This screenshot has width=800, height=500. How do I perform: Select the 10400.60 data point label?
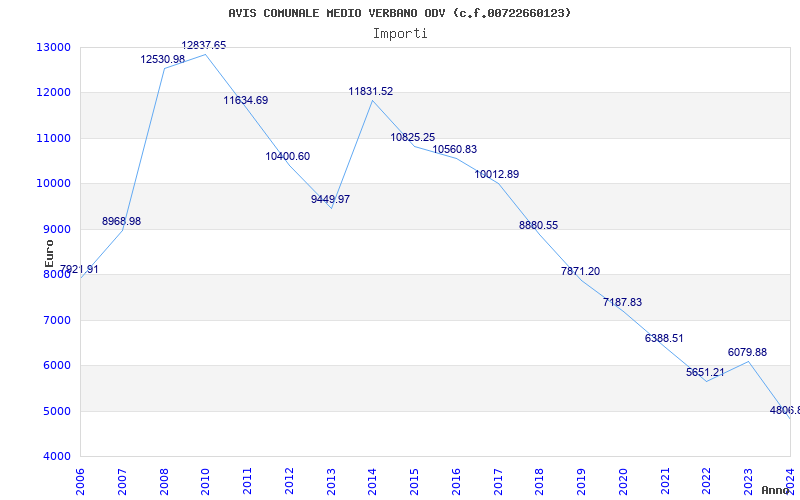tap(288, 157)
